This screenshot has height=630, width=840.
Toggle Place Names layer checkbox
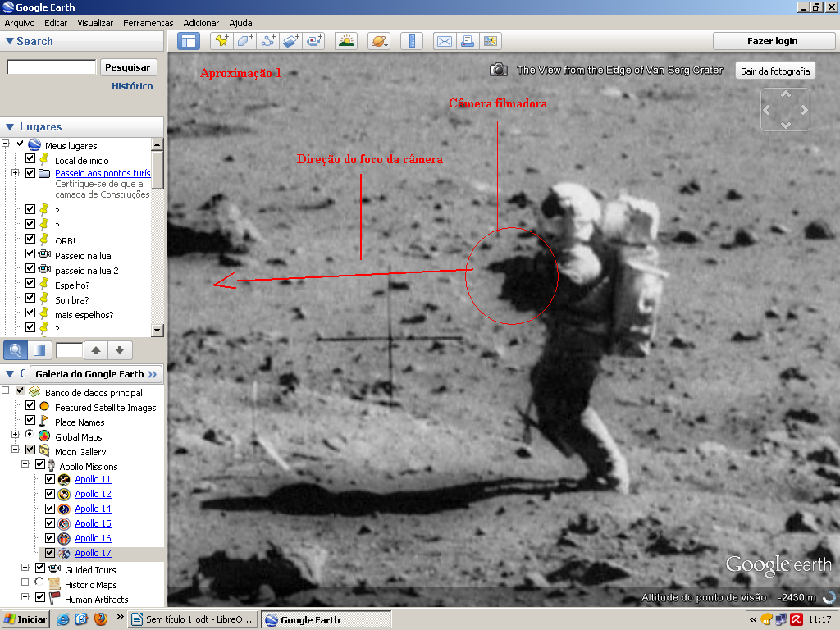pyautogui.click(x=30, y=420)
